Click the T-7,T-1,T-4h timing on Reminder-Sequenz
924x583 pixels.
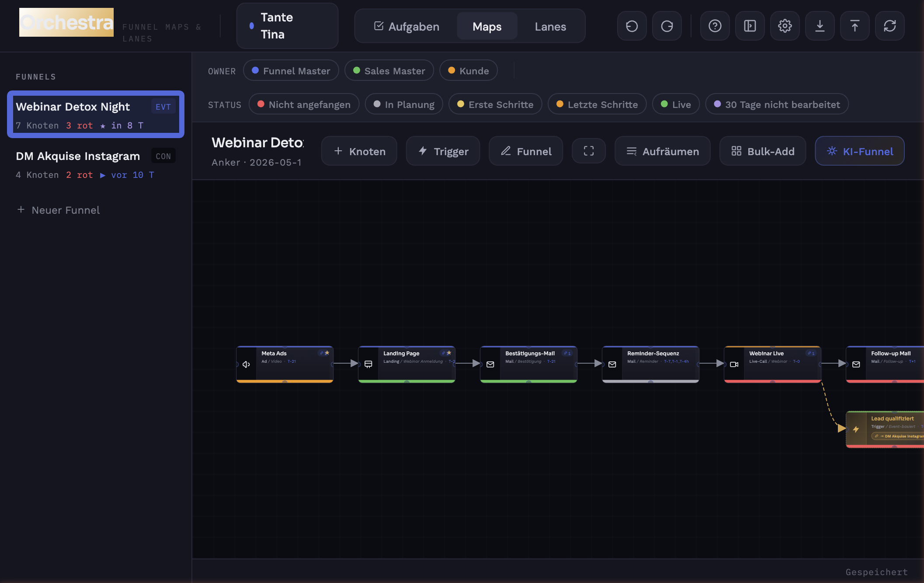coord(676,361)
